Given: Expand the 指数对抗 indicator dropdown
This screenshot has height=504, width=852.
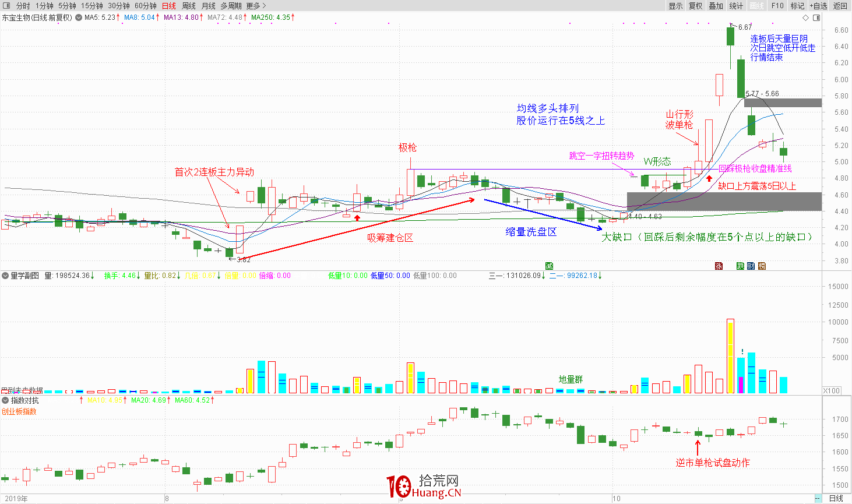Looking at the screenshot, I should (x=5, y=400).
